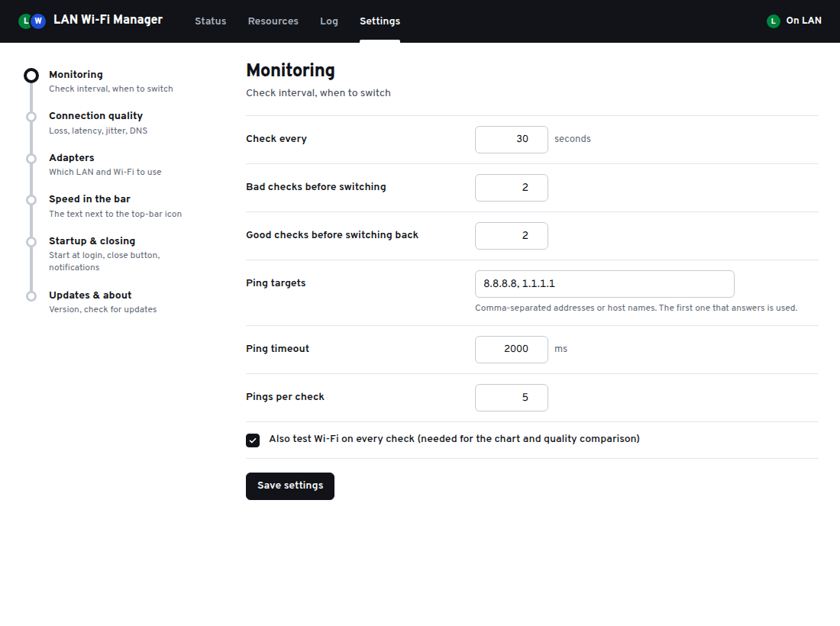This screenshot has width=840, height=626.
Task: Click The text next to the top-bar icon
Action: pos(115,214)
